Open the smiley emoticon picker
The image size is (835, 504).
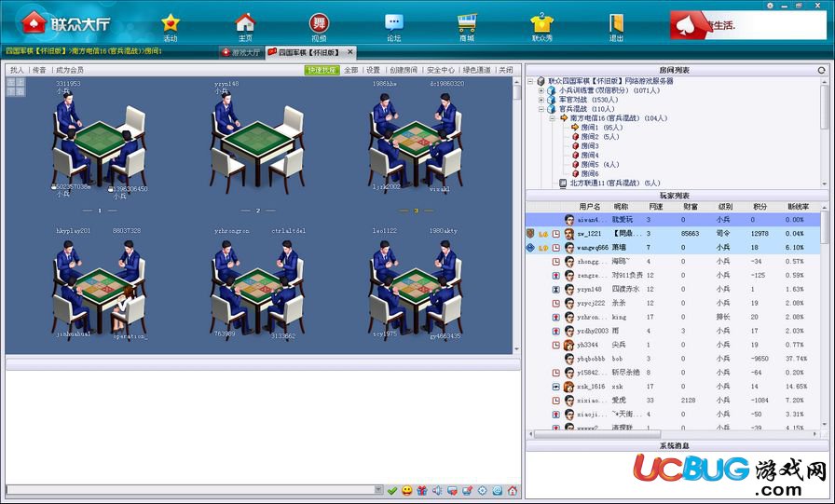pyautogui.click(x=407, y=491)
